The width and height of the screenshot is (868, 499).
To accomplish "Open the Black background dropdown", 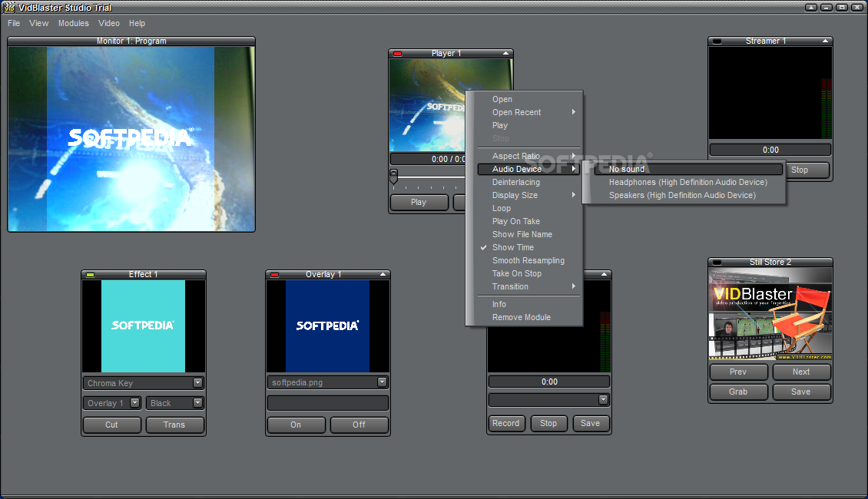I will coord(197,403).
